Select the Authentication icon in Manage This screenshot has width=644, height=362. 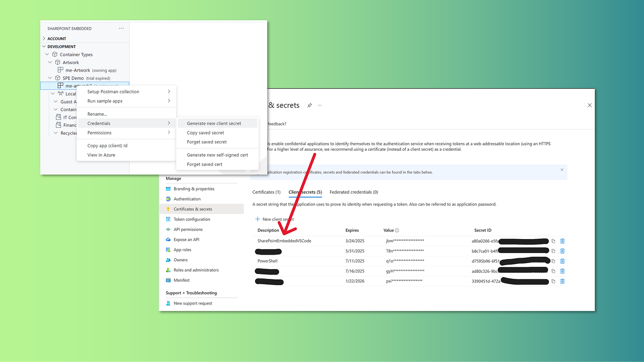pos(168,199)
